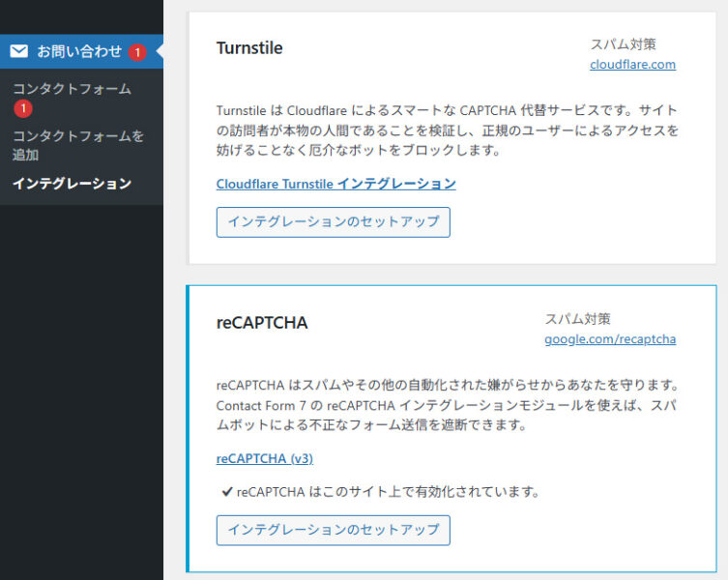
Task: Visit the google.com/recaptcha link
Action: 609,339
